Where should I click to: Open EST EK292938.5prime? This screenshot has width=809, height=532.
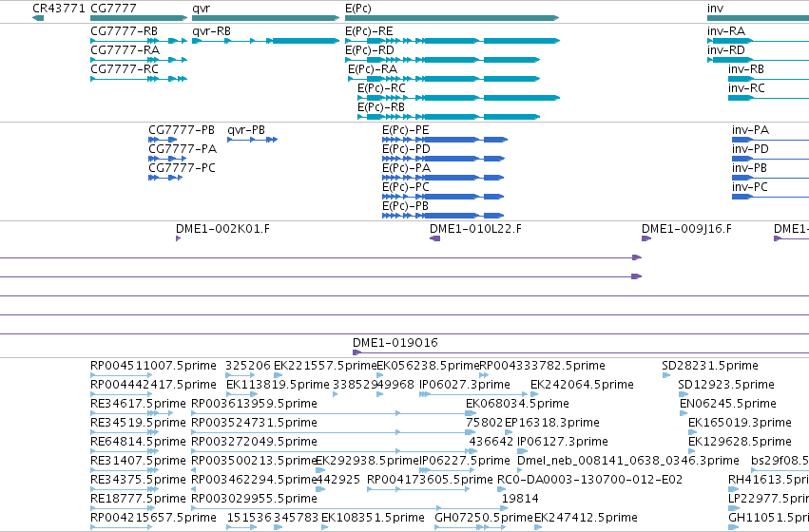point(367,462)
